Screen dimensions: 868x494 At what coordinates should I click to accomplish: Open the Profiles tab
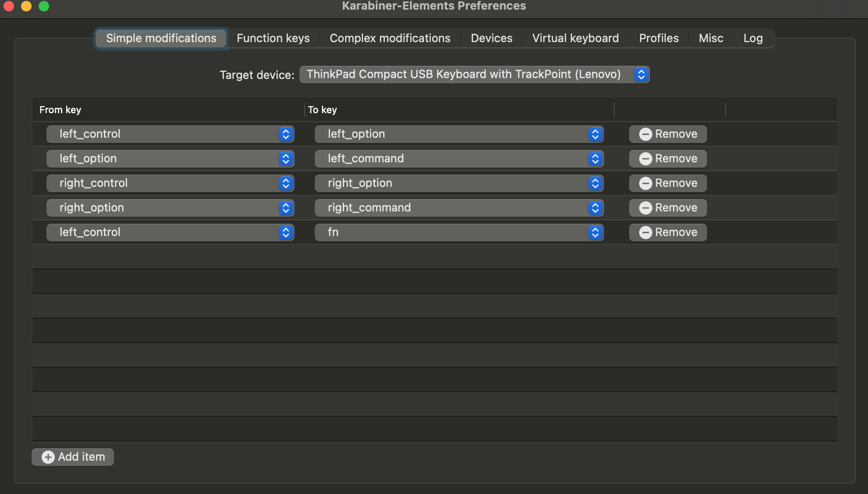click(x=658, y=39)
